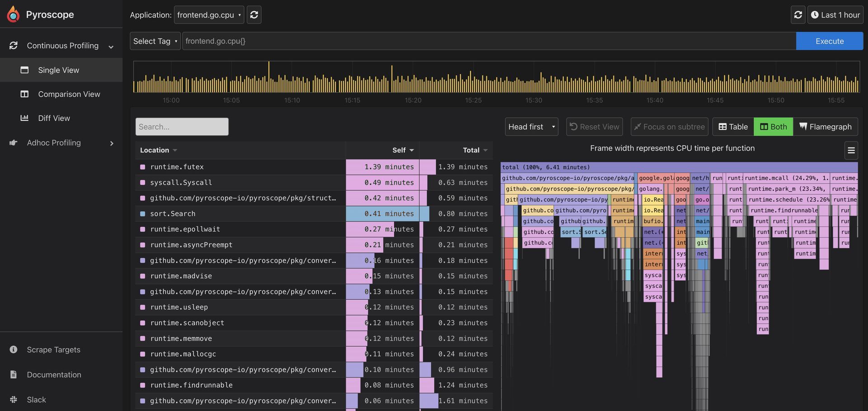Select the runtime.mallocgc table row
The height and width of the screenshot is (411, 868).
[314, 354]
